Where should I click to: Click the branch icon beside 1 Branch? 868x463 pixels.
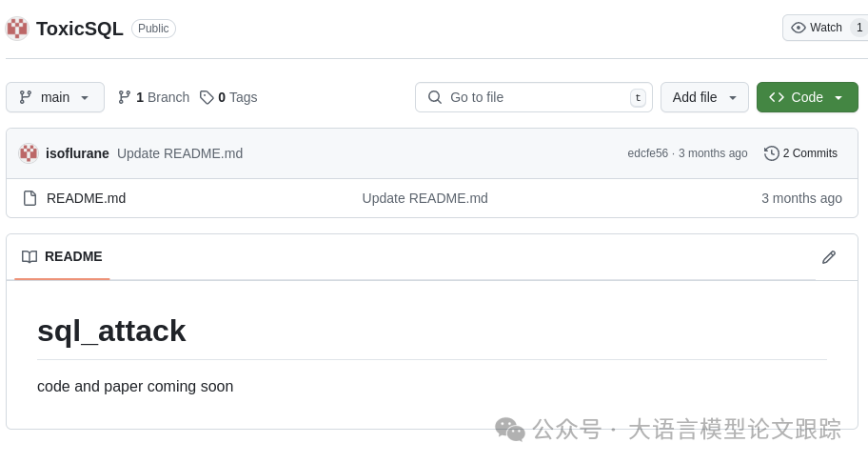point(125,97)
